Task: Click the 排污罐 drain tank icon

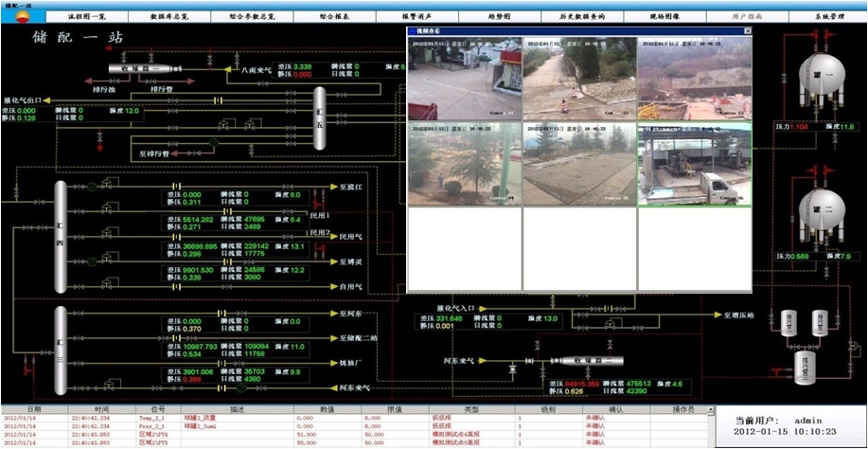Action: (805, 366)
